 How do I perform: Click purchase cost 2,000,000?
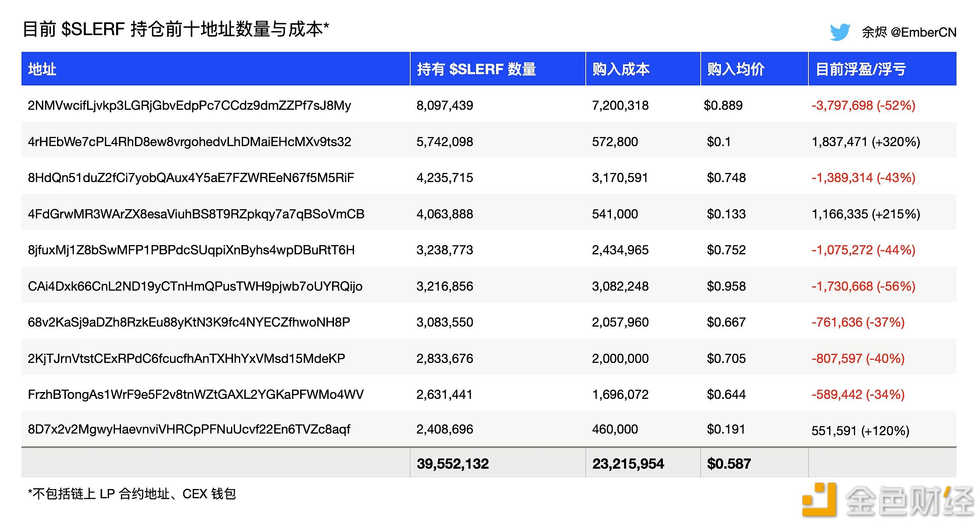click(620, 359)
